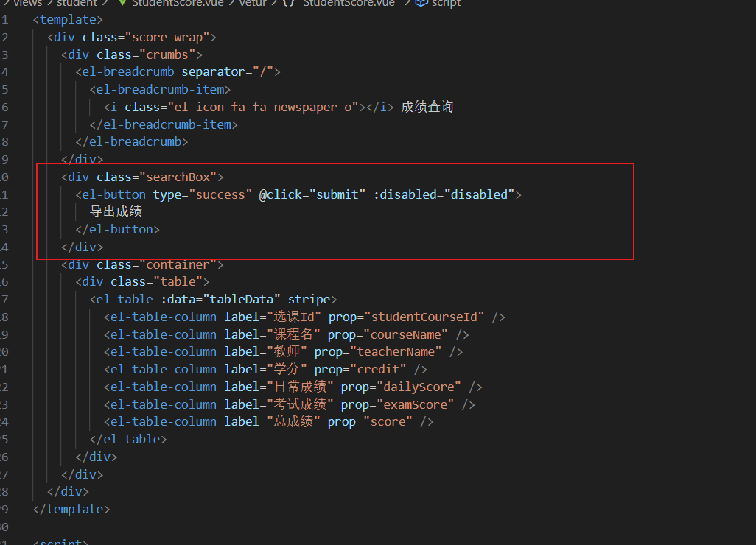Click the script cube icon in breadcrumb
Viewport: 756px width, 545px height.
[421, 3]
